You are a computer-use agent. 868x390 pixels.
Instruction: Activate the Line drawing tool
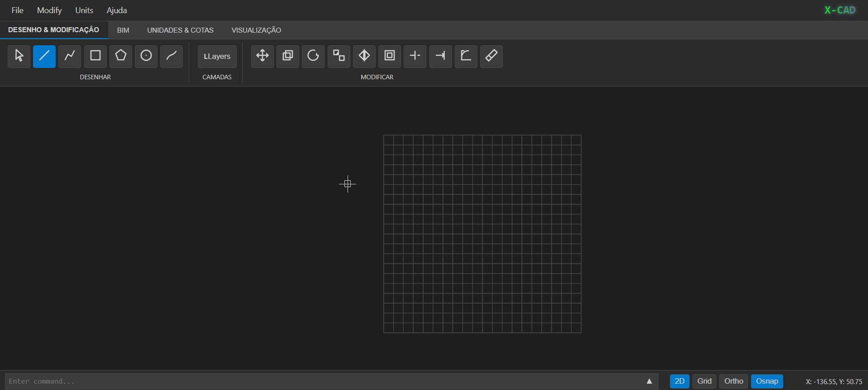[44, 56]
